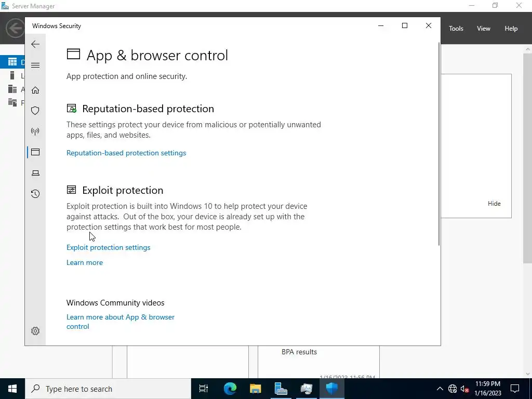Click Windows Security shield taskbar icon
This screenshot has width=532, height=399.
(332, 389)
